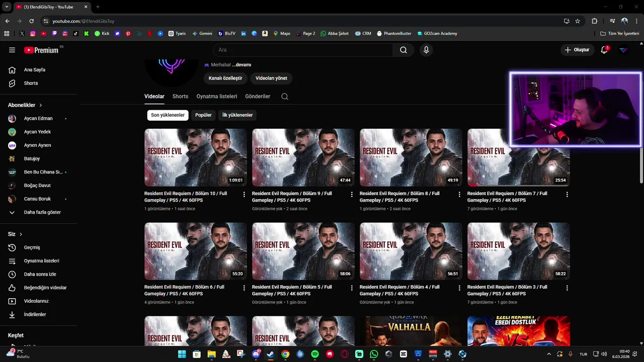Click the install app icon in address bar
This screenshot has height=362, width=644.
(567, 21)
